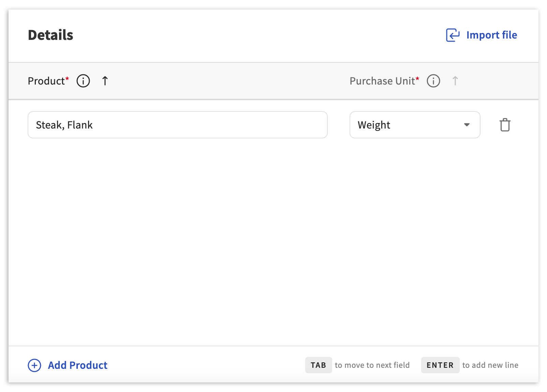This screenshot has width=547, height=392.
Task: Click the plus icon beside Add Product
Action: click(x=34, y=365)
